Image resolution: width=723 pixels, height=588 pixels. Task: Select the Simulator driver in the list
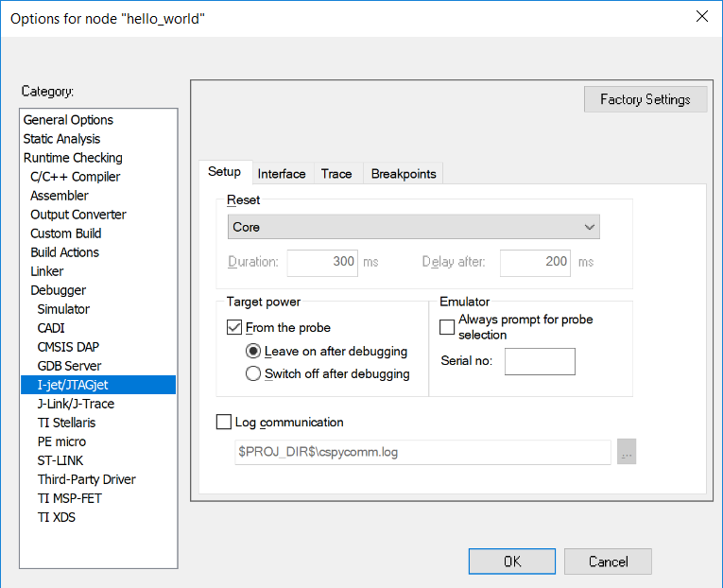63,309
